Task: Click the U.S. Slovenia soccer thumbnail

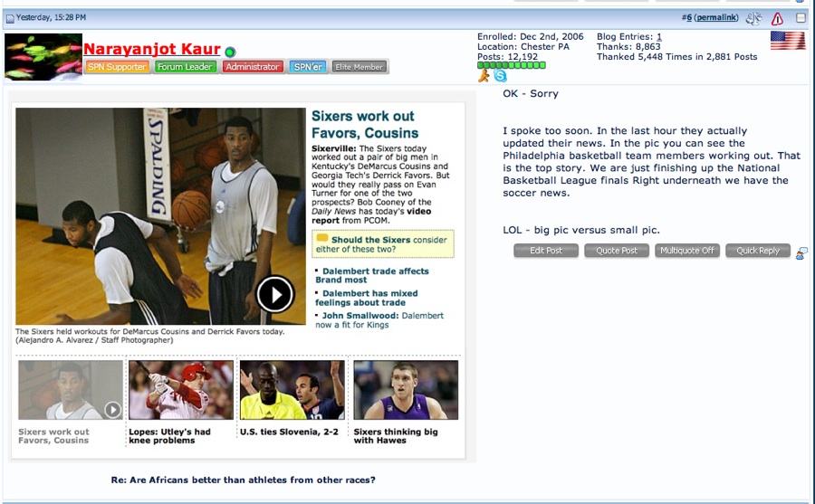Action: pos(292,390)
